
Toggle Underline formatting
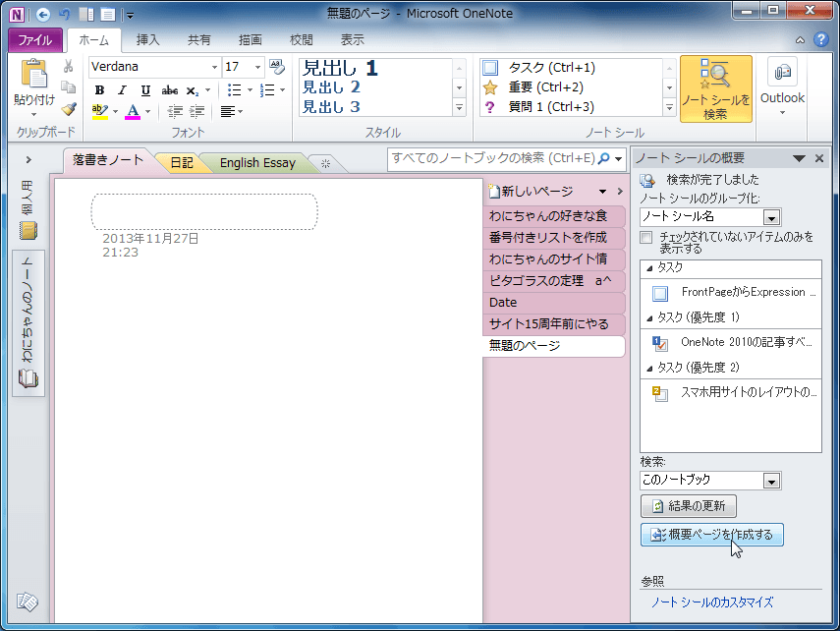click(x=145, y=90)
